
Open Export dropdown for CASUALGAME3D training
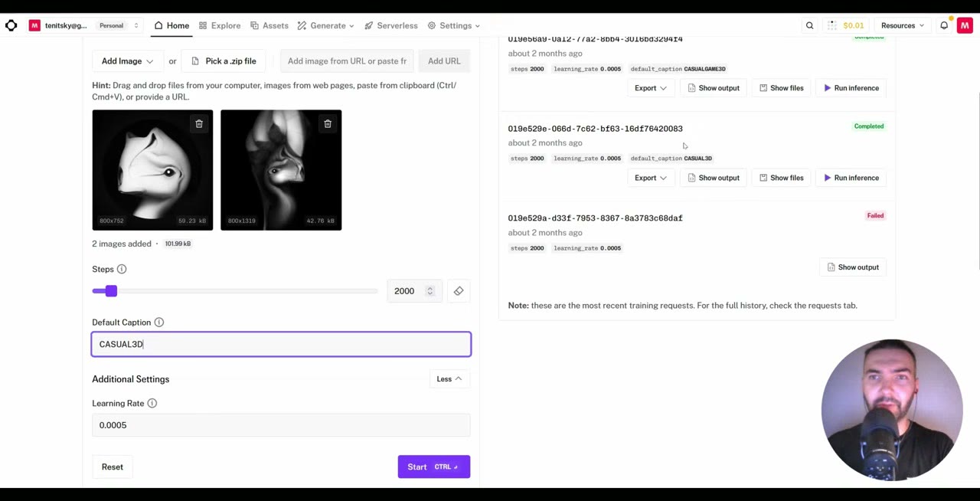650,88
